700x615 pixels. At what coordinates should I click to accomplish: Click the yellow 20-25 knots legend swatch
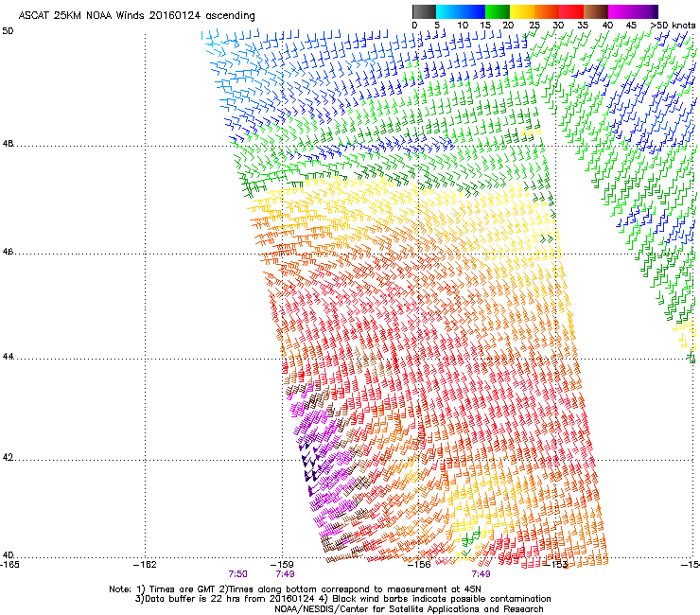522,11
